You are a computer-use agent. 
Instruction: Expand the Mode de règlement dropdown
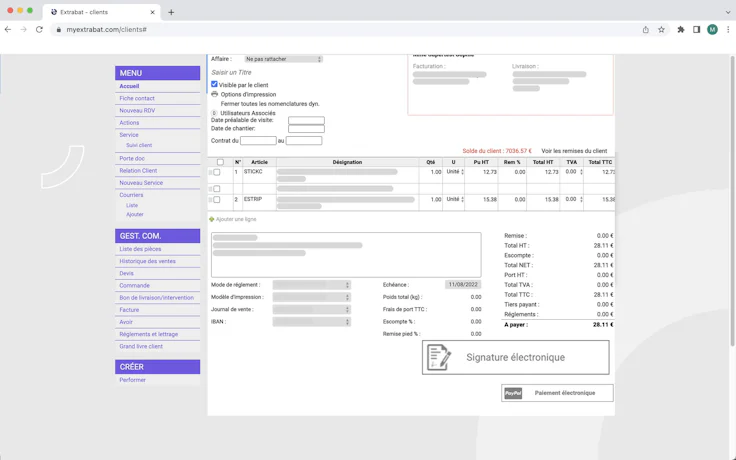click(311, 285)
